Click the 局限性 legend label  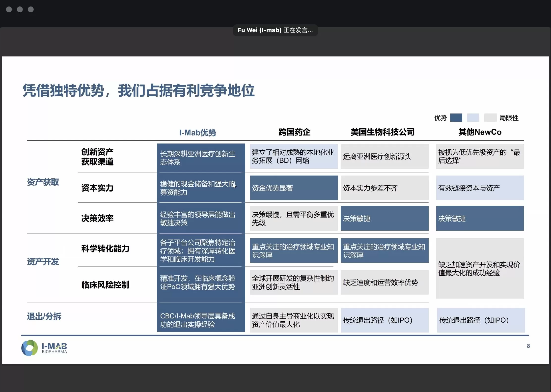click(x=509, y=118)
